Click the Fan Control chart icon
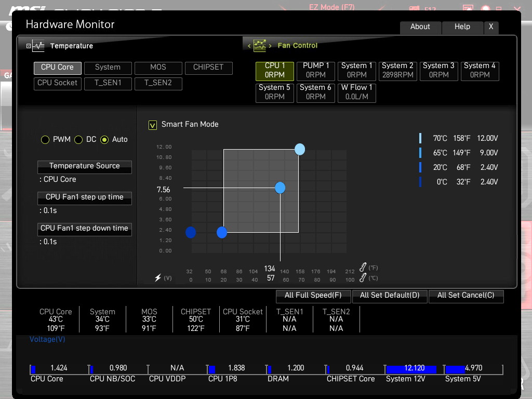Viewport: 532px width, 399px height. click(260, 46)
